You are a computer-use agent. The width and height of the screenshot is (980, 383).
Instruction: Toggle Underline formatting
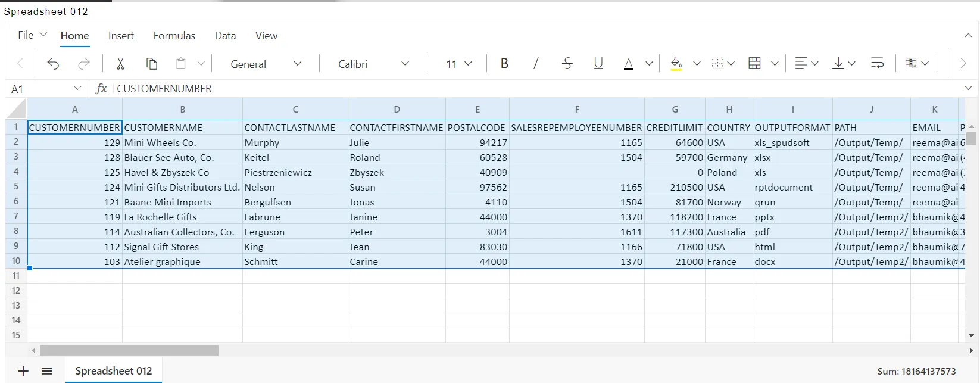pyautogui.click(x=598, y=64)
